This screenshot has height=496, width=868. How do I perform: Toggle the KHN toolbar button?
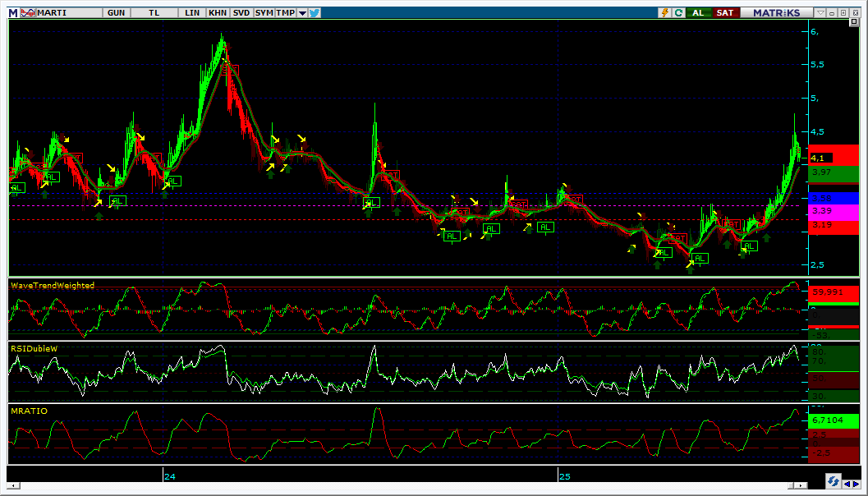point(218,13)
